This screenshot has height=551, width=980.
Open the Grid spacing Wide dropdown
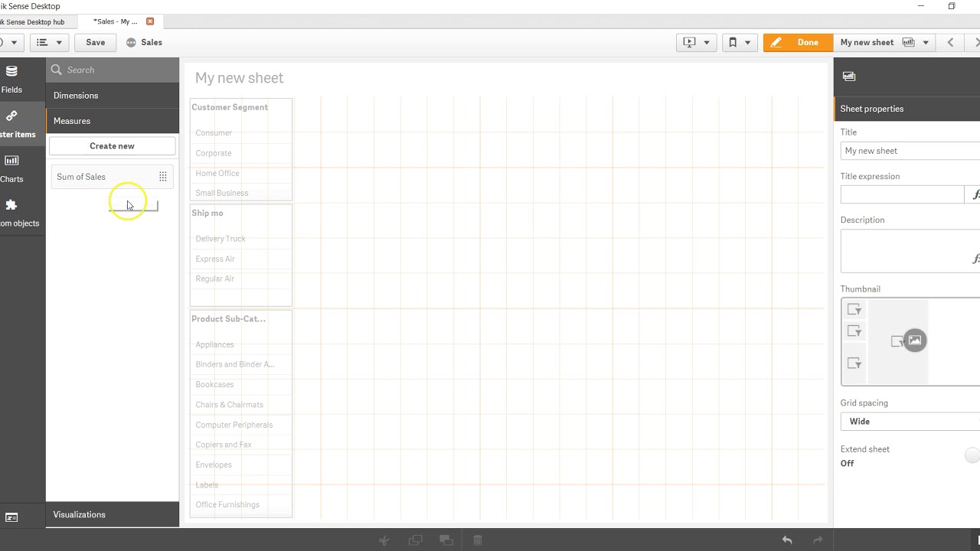tap(910, 422)
